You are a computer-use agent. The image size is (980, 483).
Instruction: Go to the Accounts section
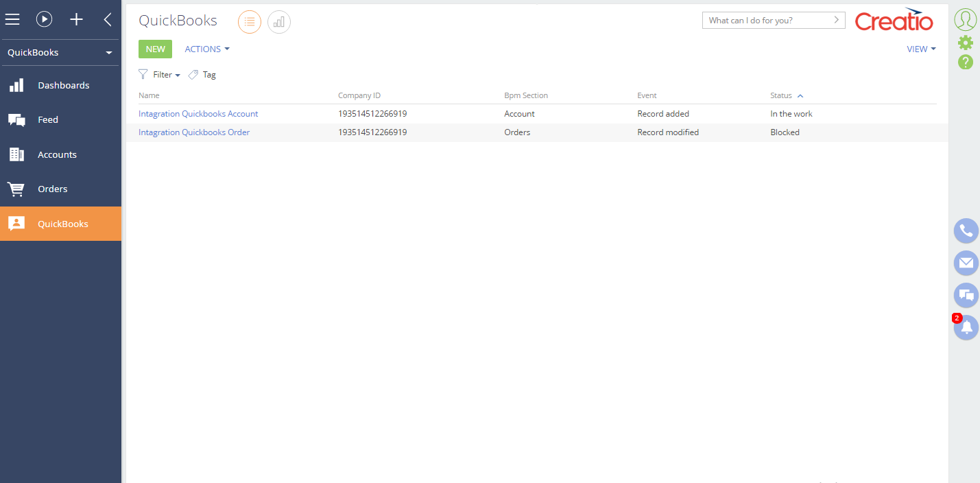pos(58,154)
